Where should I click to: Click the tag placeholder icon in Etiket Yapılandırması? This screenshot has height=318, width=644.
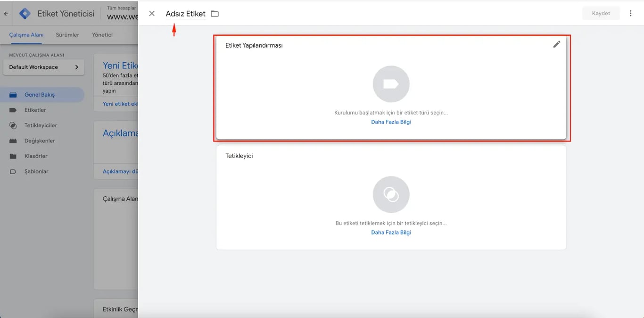pos(391,84)
